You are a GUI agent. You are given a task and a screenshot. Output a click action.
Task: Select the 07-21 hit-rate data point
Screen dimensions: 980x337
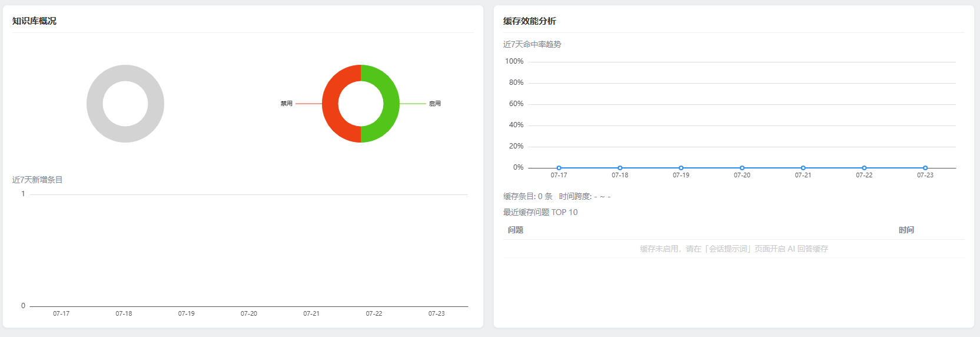coord(803,168)
